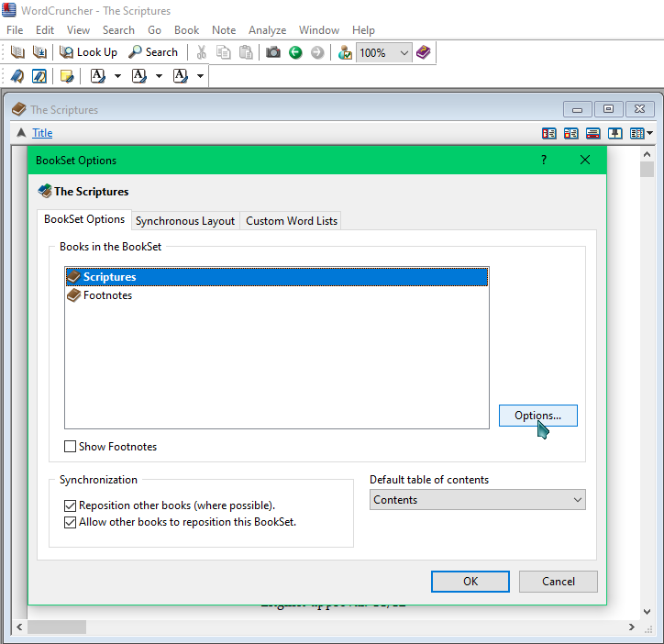Switch to the Custom Word Lists tab
This screenshot has width=664, height=644.
coord(292,221)
